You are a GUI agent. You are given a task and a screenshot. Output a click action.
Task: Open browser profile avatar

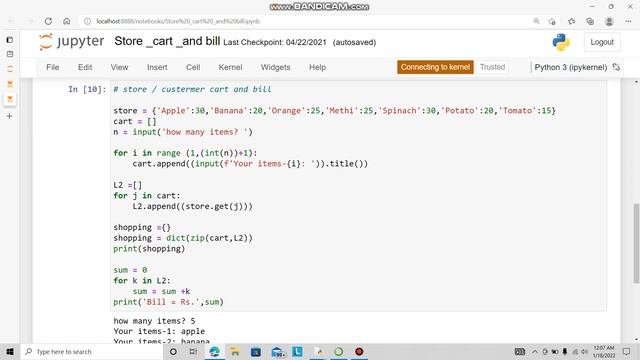click(609, 21)
